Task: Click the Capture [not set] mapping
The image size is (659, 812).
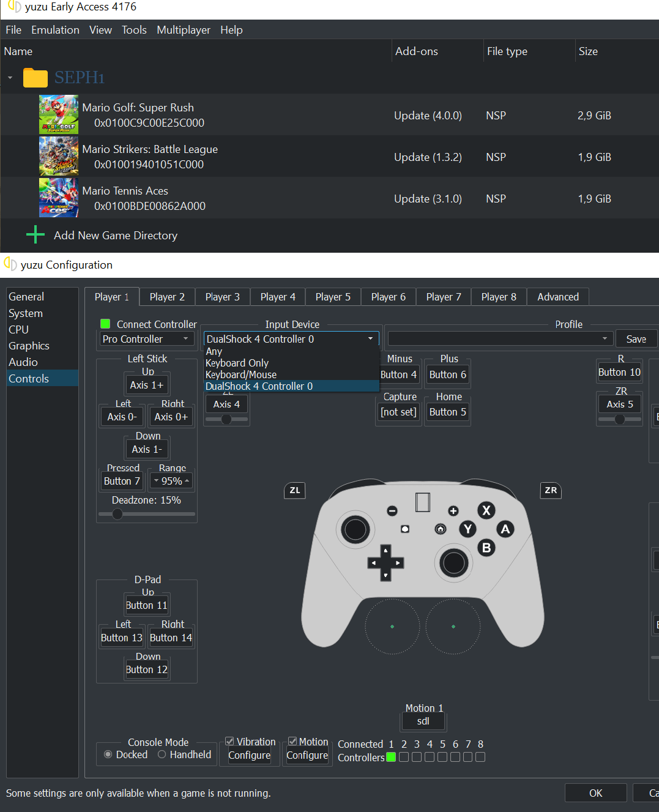Action: [398, 412]
